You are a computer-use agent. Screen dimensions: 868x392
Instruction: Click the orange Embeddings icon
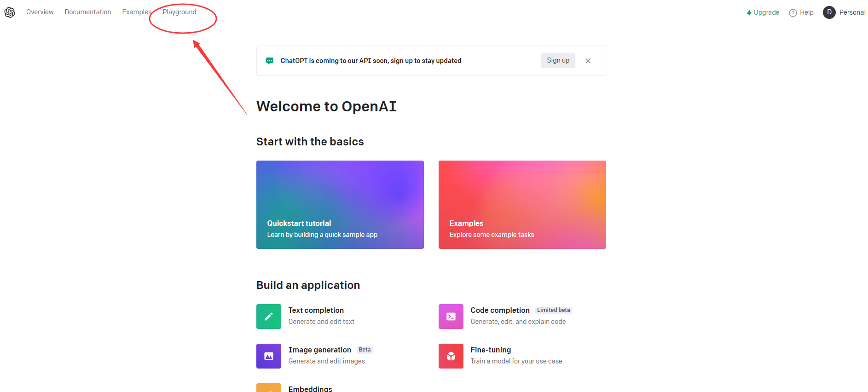click(268, 388)
